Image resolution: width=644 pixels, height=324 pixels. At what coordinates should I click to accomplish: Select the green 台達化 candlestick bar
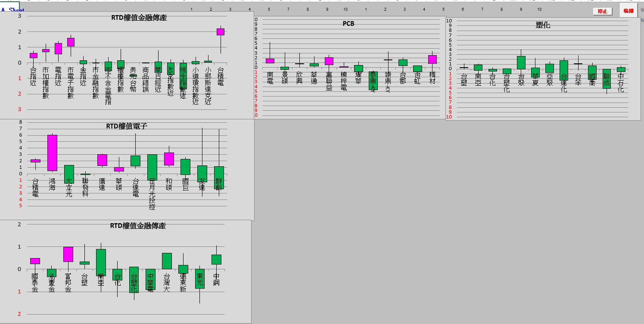pos(563,70)
